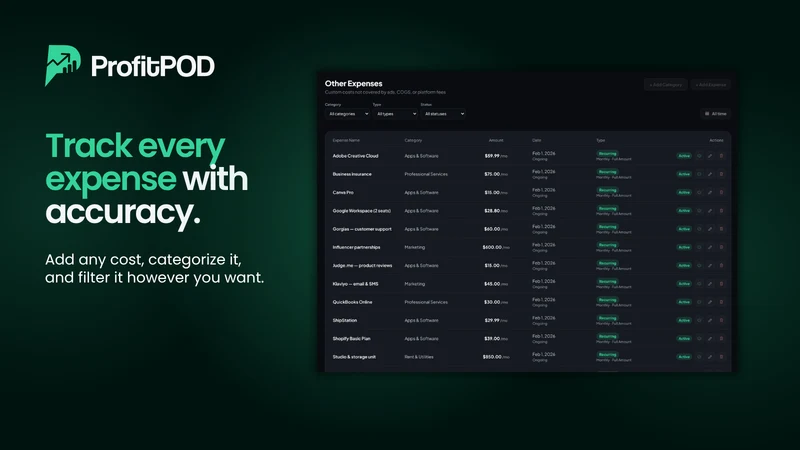This screenshot has width=800, height=450.
Task: Toggle circle status icon for Google Workspace
Action: (699, 211)
